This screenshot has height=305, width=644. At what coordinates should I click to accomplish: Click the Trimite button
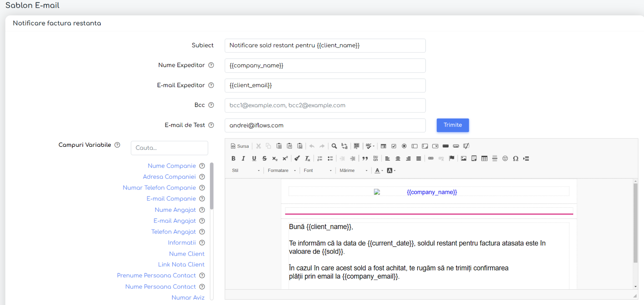click(x=453, y=125)
